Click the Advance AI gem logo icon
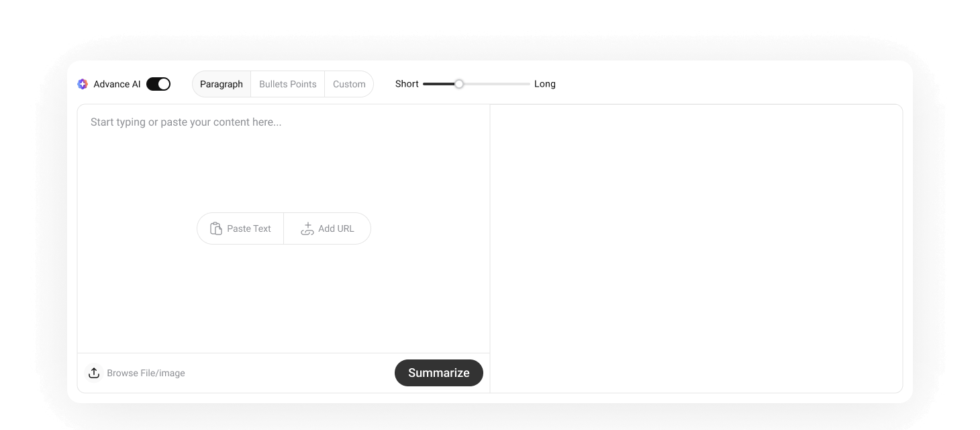The width and height of the screenshot is (980, 430). tap(83, 84)
